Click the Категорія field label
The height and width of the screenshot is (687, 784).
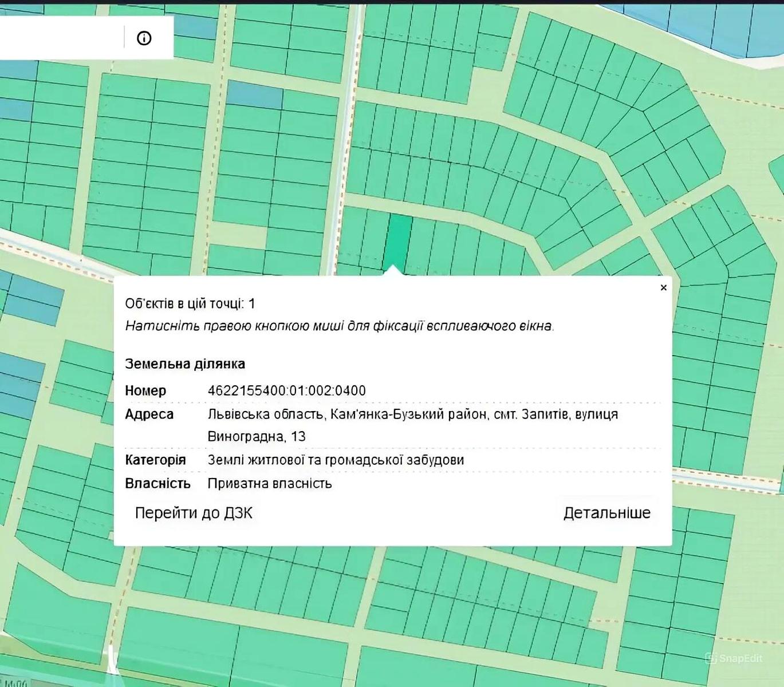[155, 460]
